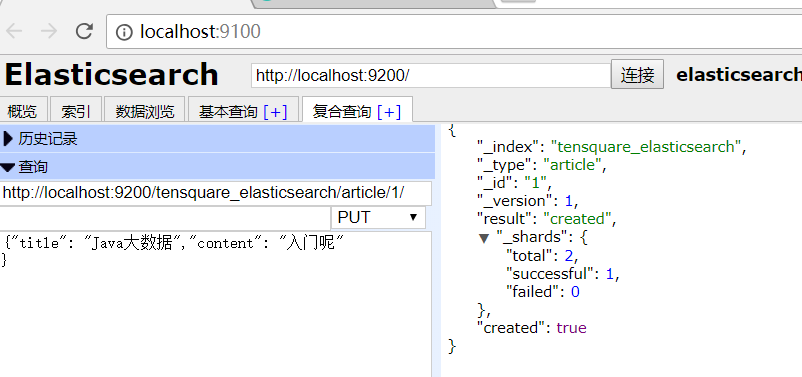Expand the 历史记录 section
Image resolution: width=802 pixels, height=377 pixels.
pos(217,139)
